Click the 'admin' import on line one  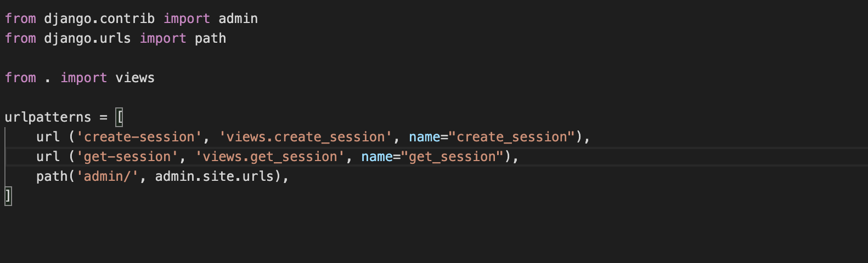[238, 19]
